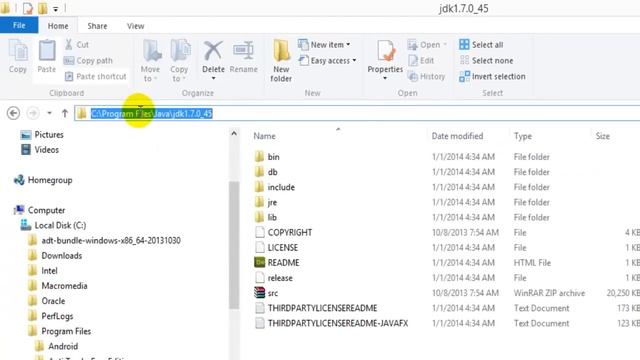Image resolution: width=640 pixels, height=360 pixels.
Task: Switch to the Share ribbon tab
Action: [x=97, y=26]
